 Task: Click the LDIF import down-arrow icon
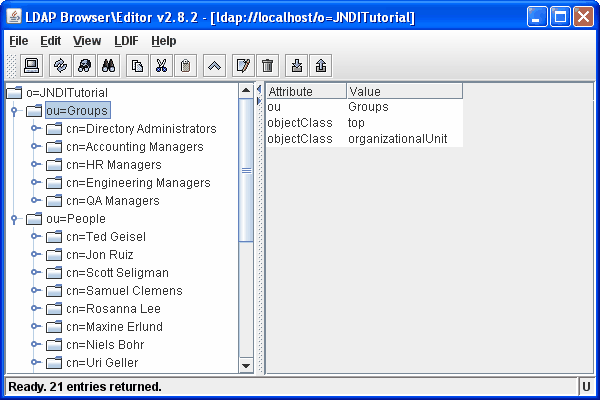[x=297, y=66]
